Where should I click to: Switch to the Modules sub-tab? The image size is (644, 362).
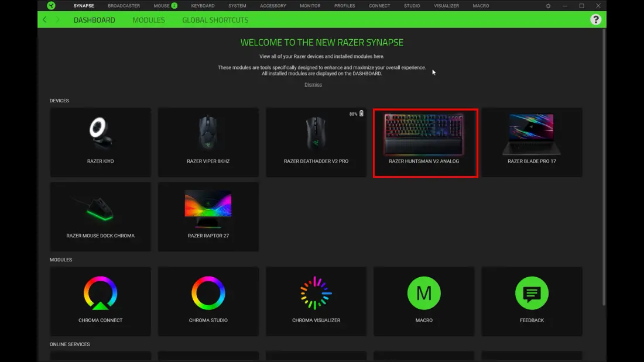click(149, 20)
